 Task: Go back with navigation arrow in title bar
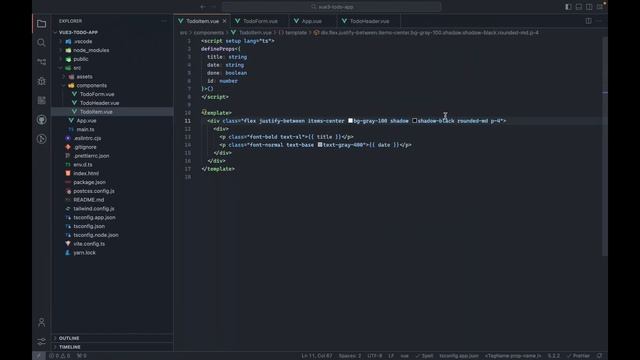click(203, 7)
